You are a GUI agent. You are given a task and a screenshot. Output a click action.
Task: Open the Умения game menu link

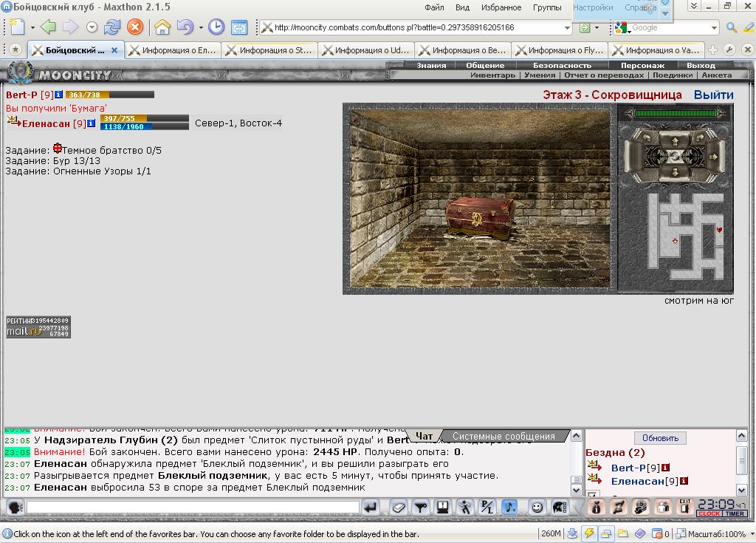pos(540,75)
